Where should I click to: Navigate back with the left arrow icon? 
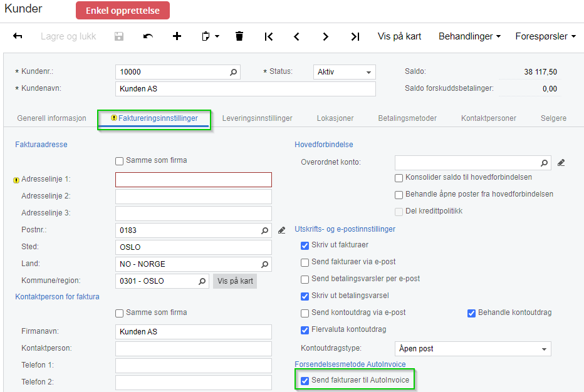(18, 36)
